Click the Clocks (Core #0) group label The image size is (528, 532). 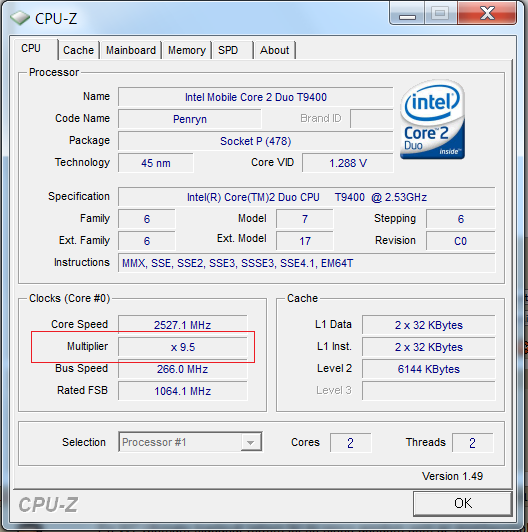point(70,298)
